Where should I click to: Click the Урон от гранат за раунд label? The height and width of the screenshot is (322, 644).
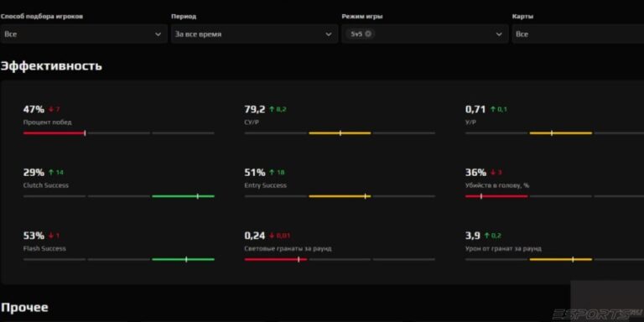[503, 248]
